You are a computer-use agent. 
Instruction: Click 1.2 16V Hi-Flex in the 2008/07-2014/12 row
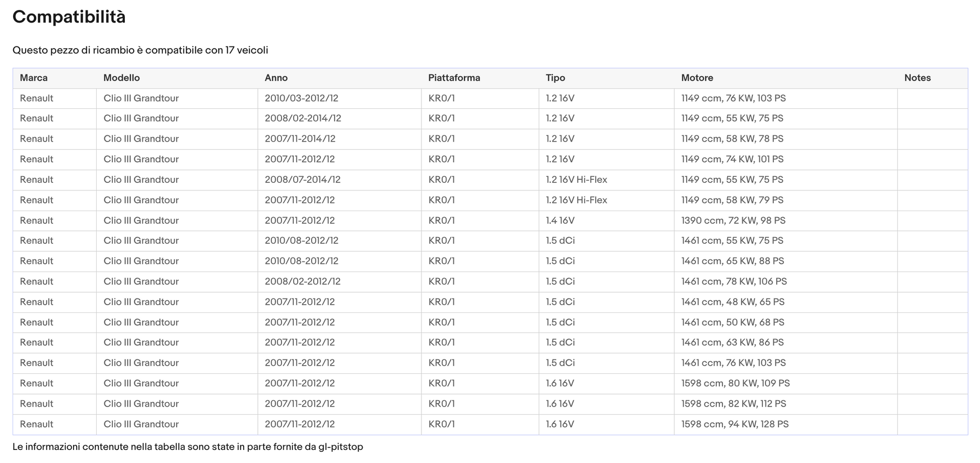pyautogui.click(x=577, y=180)
